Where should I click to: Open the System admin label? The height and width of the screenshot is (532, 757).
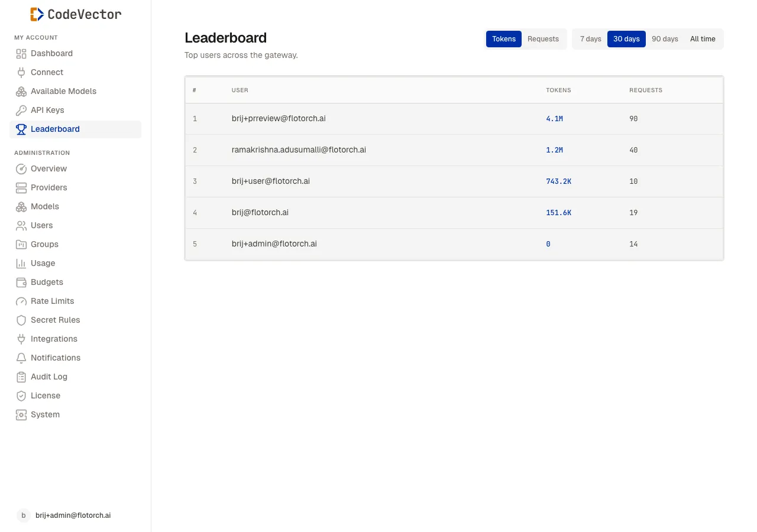click(46, 414)
